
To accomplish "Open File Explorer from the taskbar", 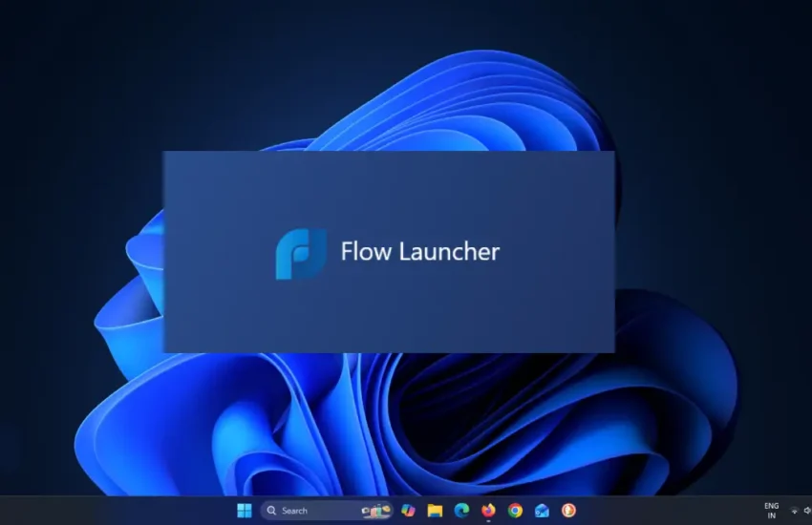I will (x=435, y=511).
